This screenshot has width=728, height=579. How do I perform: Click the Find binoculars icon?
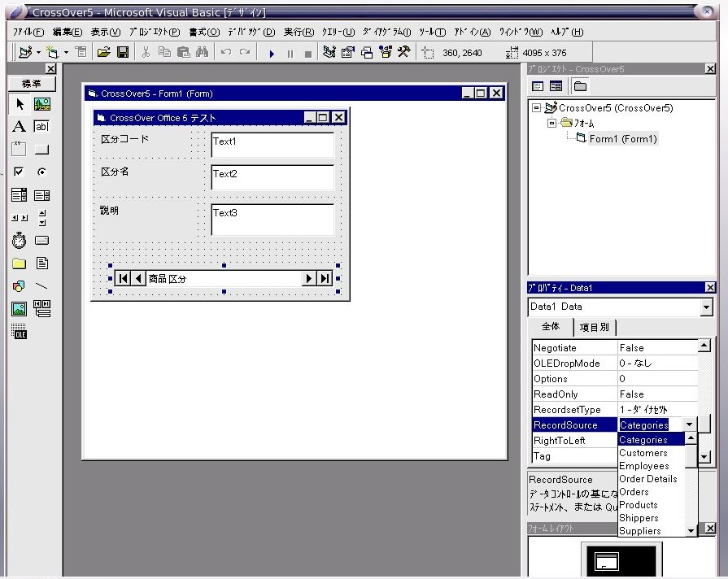point(202,53)
